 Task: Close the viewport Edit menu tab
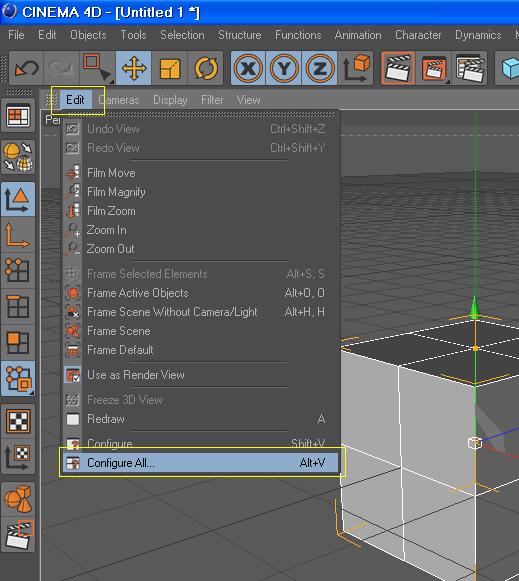[75, 100]
